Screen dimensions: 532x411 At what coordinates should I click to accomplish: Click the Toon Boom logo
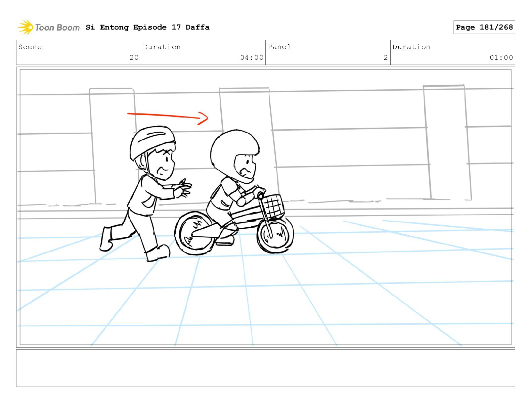[x=49, y=27]
